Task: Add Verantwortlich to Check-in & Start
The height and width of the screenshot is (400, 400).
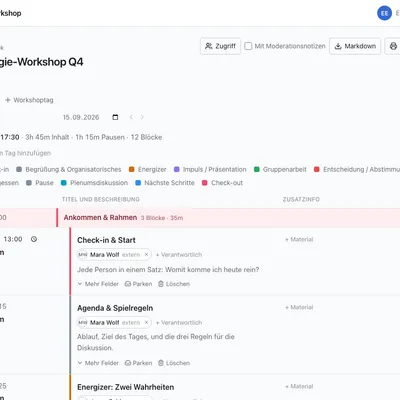Action: point(179,255)
